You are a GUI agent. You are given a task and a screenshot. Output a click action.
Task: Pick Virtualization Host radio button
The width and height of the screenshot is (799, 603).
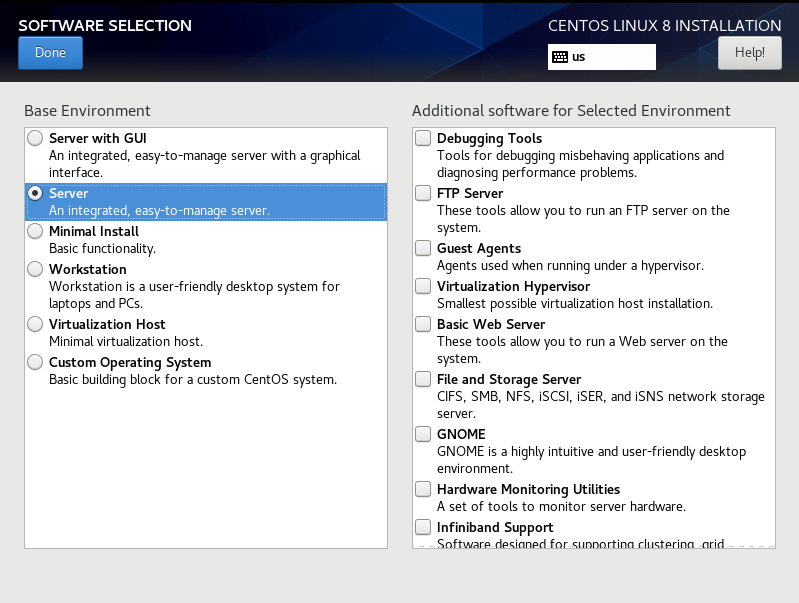click(35, 324)
